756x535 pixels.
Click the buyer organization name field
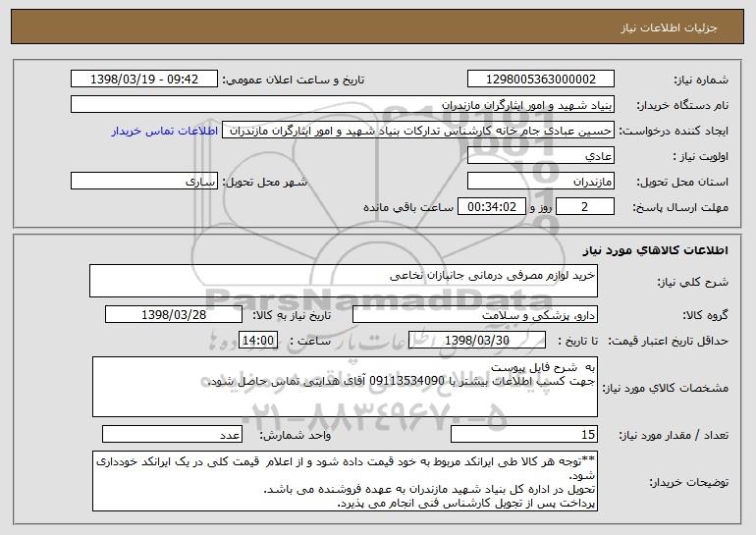[x=343, y=105]
